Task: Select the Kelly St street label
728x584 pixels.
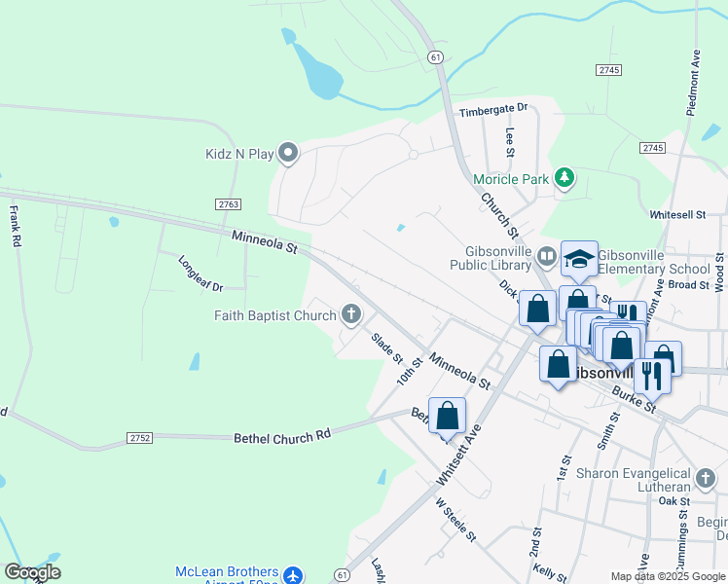Action: (x=550, y=572)
